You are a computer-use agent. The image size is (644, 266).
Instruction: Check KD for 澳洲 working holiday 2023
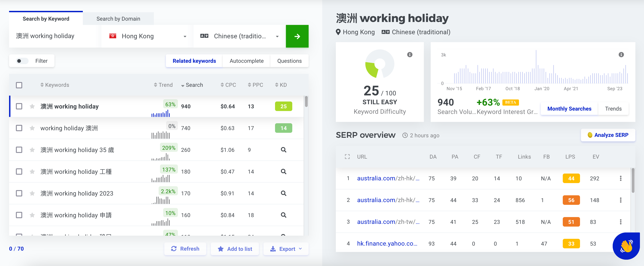[283, 193]
